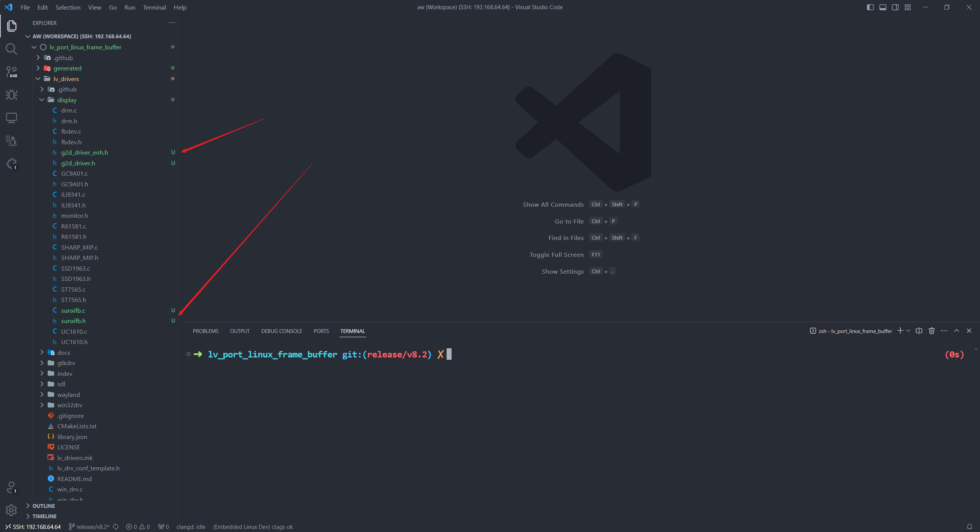This screenshot has width=980, height=532.
Task: Switch to the PROBLEMS tab
Action: click(206, 331)
